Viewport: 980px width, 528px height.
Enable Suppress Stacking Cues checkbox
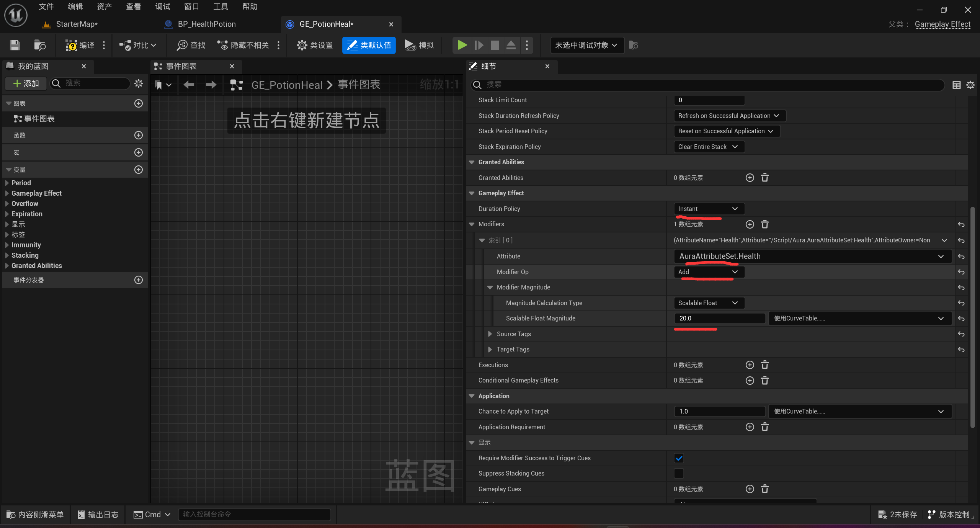click(x=679, y=473)
